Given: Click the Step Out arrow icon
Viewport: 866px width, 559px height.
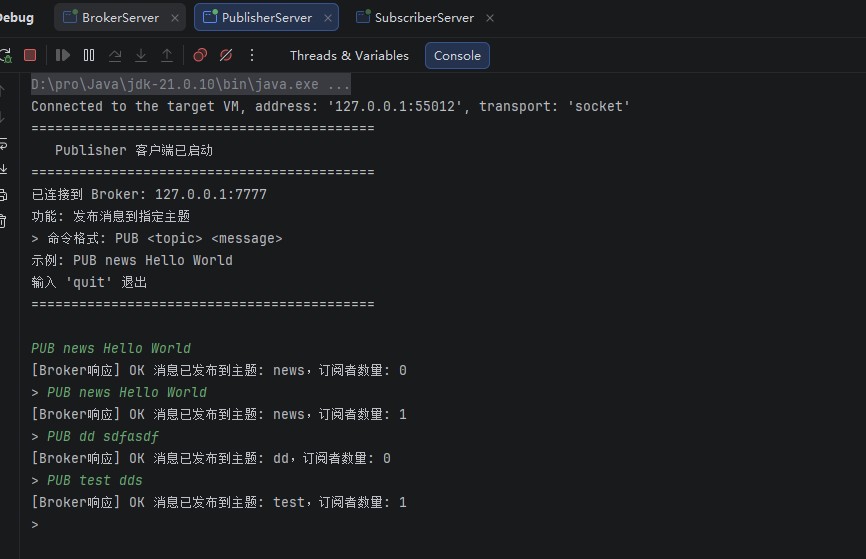Looking at the screenshot, I should pos(167,55).
